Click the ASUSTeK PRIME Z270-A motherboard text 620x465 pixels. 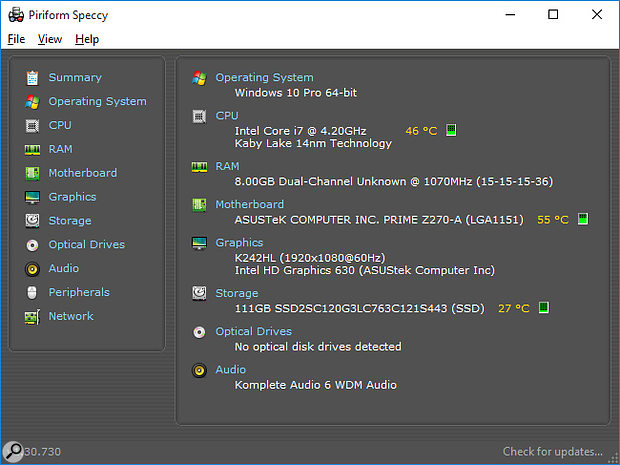(379, 219)
